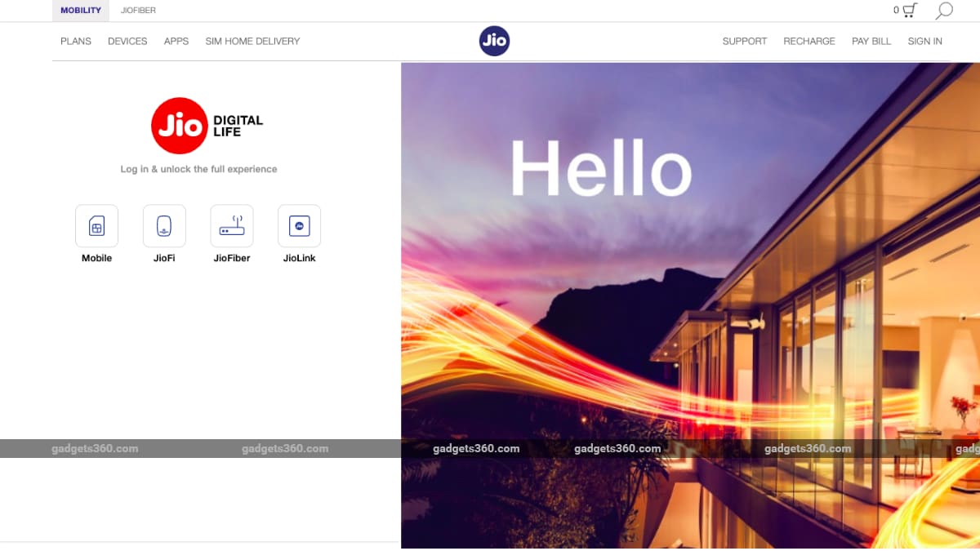Screen dimensions: 980x551
Task: Switch to the Mobility tab
Action: pos(81,11)
